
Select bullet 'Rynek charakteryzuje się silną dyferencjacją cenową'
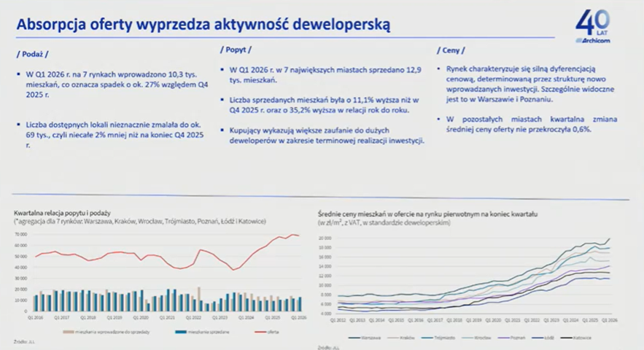coord(526,84)
